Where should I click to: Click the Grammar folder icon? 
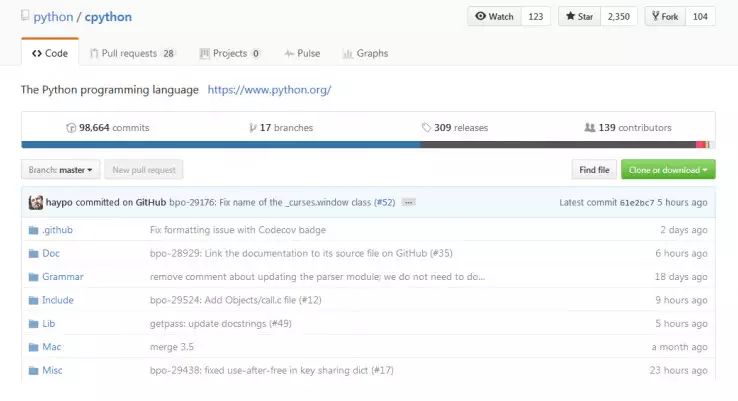pos(33,277)
